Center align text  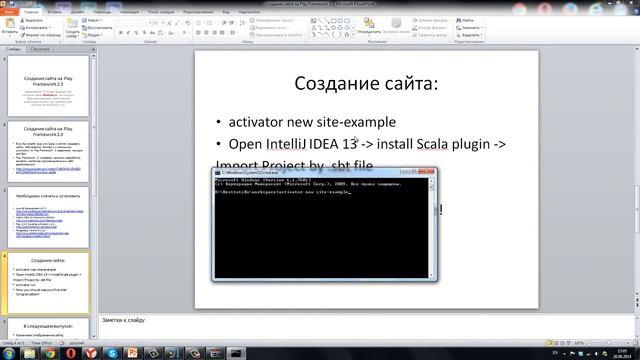[206, 33]
